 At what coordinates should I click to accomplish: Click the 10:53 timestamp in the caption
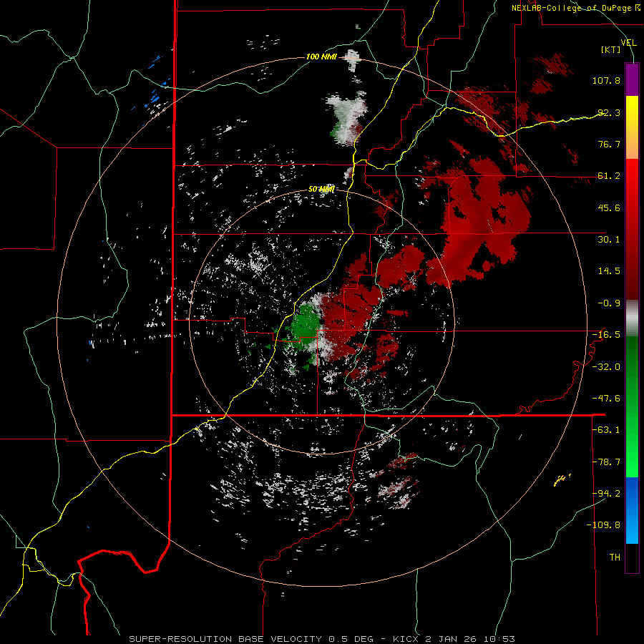tap(501, 639)
